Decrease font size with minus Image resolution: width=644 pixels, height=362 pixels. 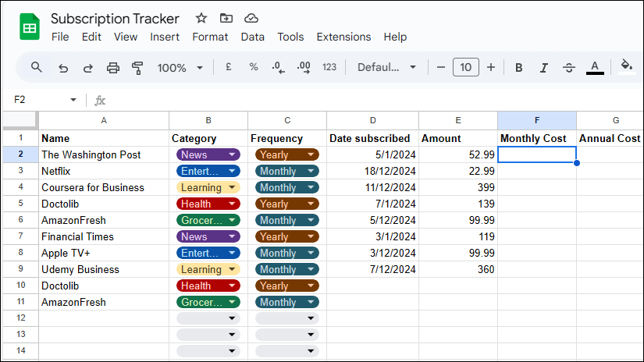coord(441,67)
